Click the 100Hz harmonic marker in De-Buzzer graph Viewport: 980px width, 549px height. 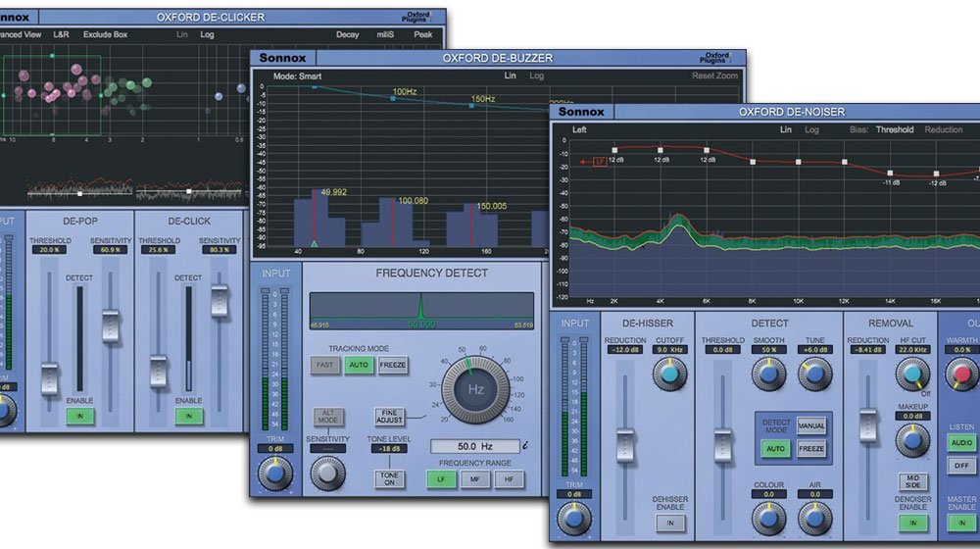[393, 98]
